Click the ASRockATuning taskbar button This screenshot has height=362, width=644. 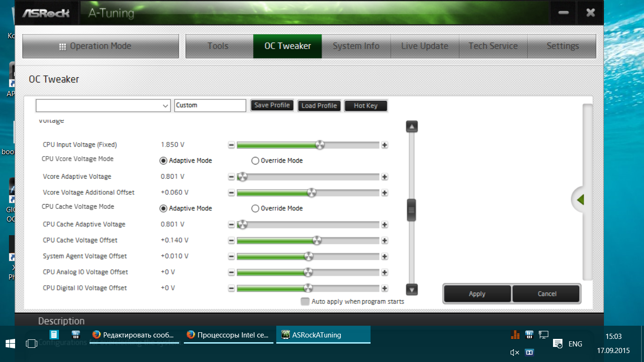tap(323, 335)
